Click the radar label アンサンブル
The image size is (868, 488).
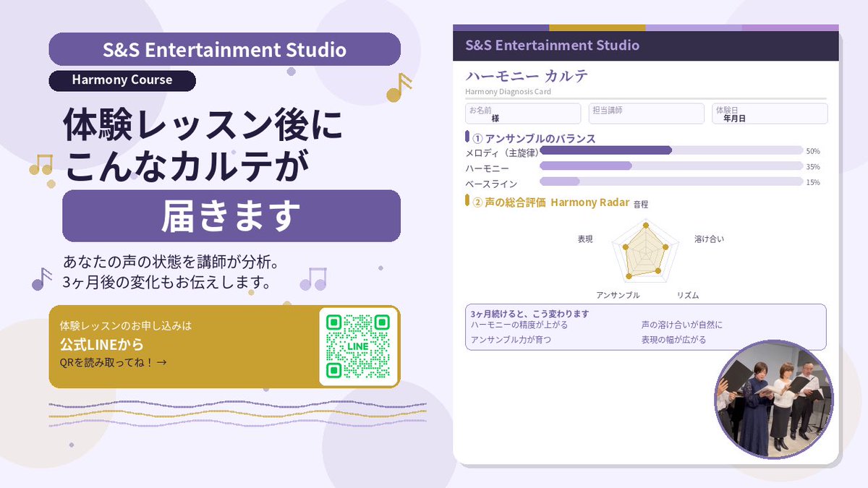(x=618, y=295)
